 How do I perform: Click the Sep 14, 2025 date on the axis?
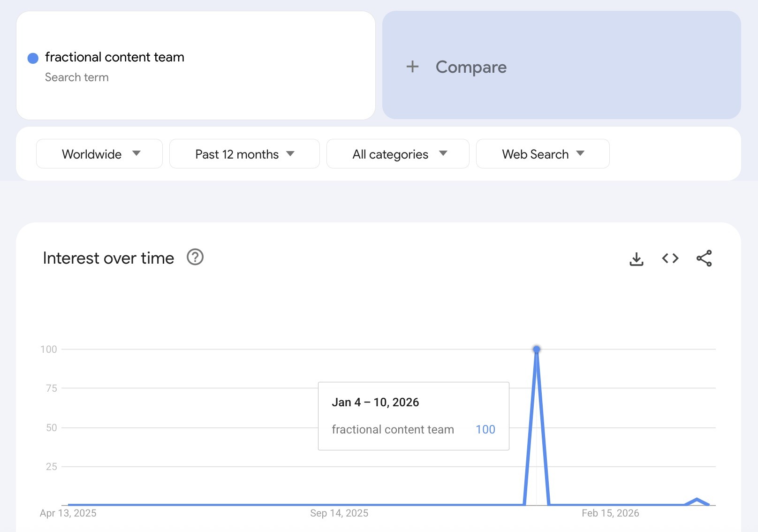click(x=339, y=513)
